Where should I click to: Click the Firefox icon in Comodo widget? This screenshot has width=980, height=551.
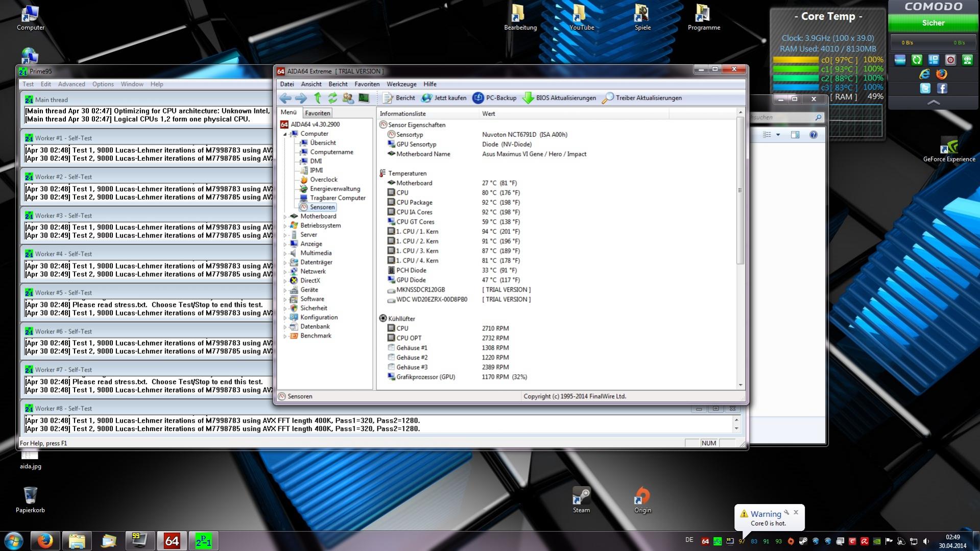click(x=942, y=75)
